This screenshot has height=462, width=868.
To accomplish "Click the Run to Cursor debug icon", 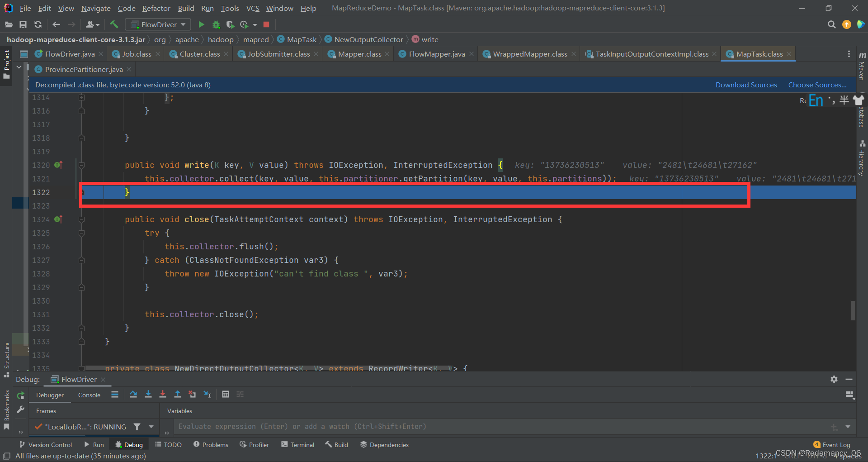I will point(207,394).
